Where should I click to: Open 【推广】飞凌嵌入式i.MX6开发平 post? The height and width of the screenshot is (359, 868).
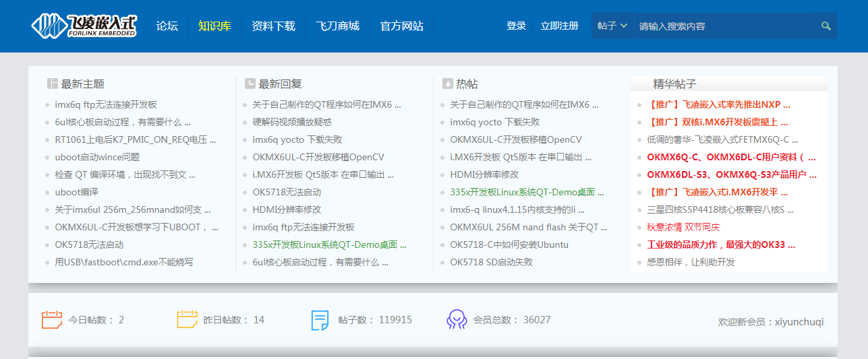[718, 192]
